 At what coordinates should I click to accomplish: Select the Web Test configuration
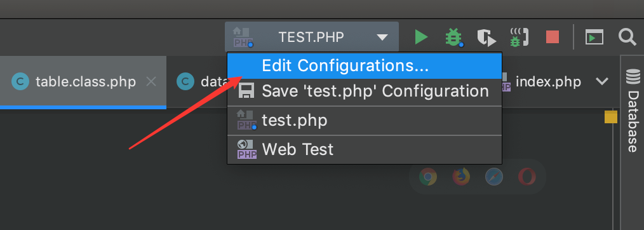coord(365,149)
